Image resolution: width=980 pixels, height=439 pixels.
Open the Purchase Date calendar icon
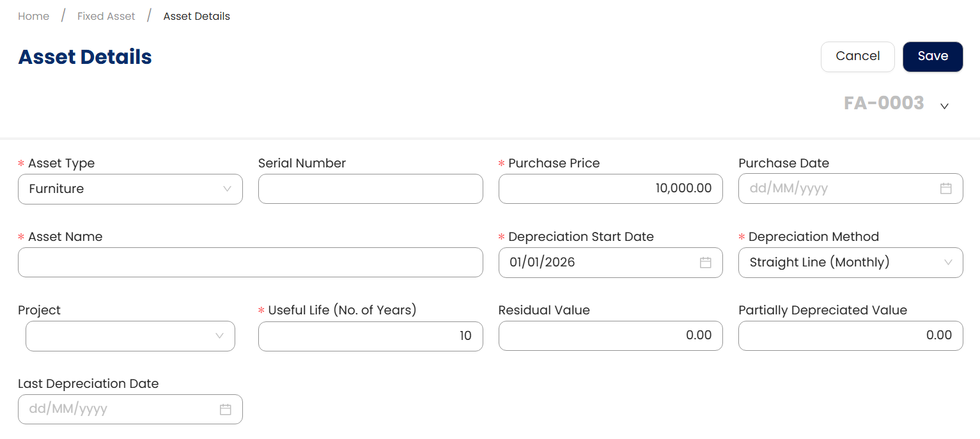(945, 189)
